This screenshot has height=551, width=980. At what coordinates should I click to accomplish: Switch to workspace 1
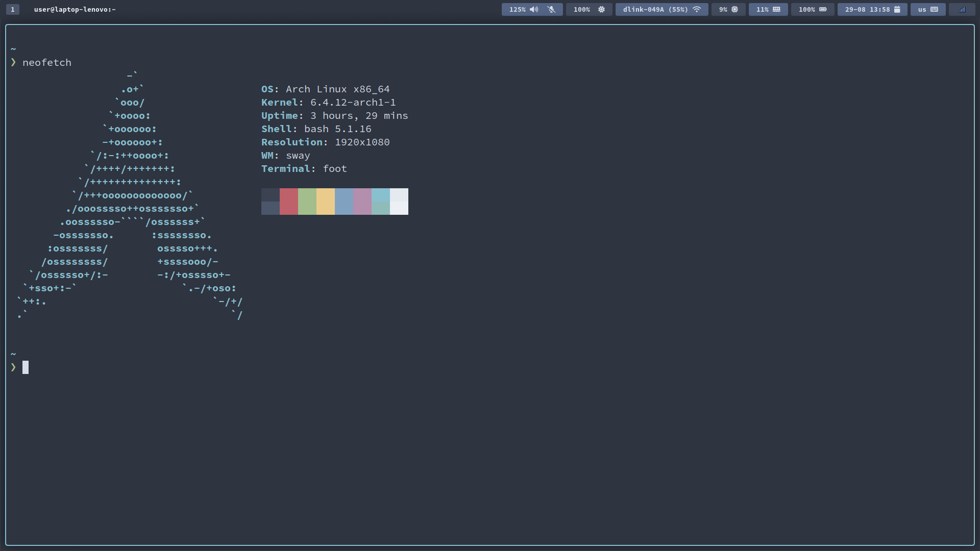pos(13,9)
